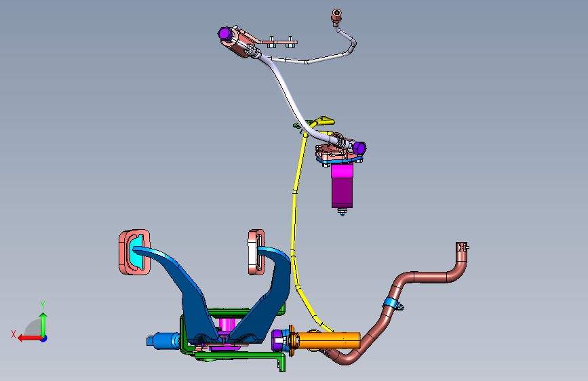Select the purple cap at the upper-left fitting

pos(224,34)
